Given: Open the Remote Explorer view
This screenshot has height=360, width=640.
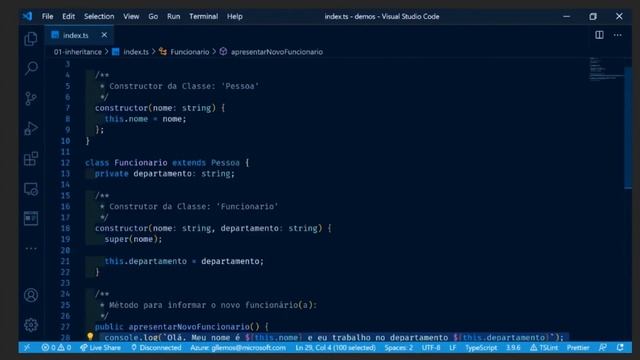Looking at the screenshot, I should click(x=31, y=189).
